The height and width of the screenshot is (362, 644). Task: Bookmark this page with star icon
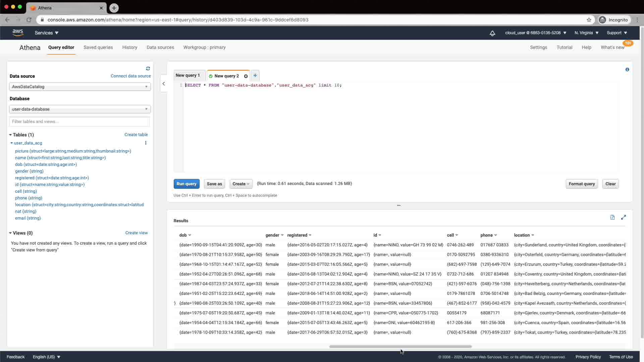(x=589, y=20)
